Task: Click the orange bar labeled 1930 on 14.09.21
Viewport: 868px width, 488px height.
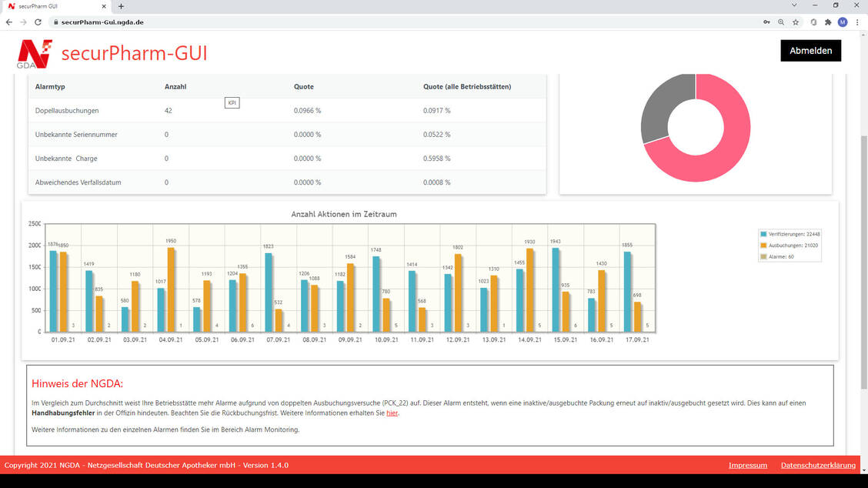Action: point(529,290)
